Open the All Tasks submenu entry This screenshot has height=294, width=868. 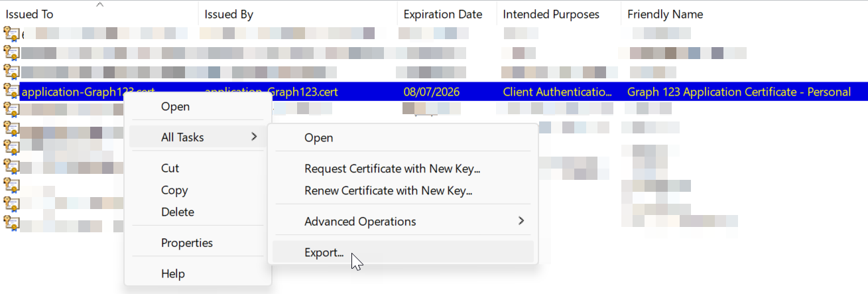pos(198,137)
